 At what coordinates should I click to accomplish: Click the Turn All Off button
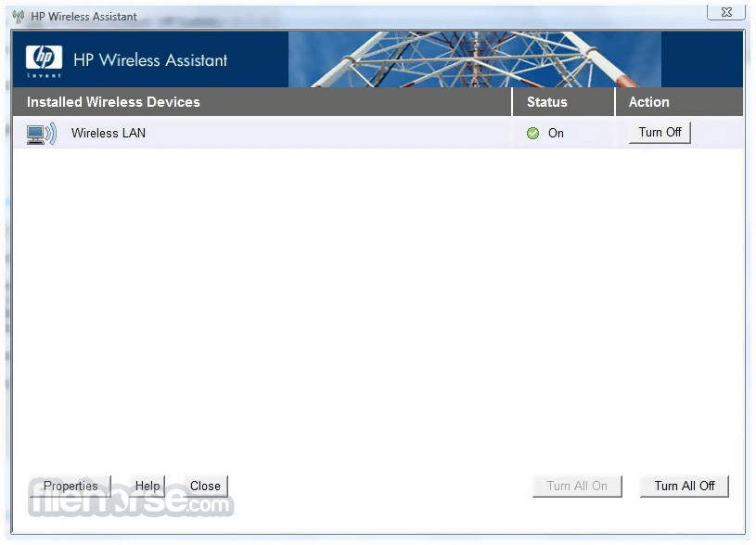[x=685, y=486]
